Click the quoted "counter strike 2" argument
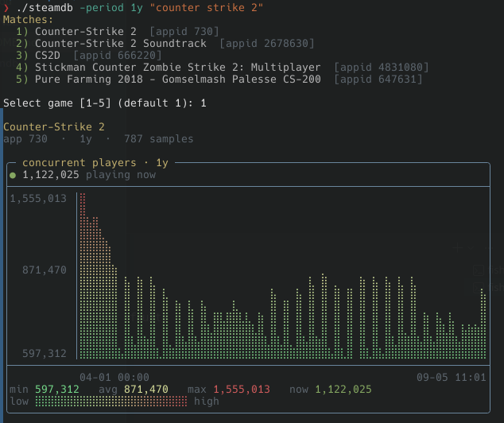 [207, 7]
